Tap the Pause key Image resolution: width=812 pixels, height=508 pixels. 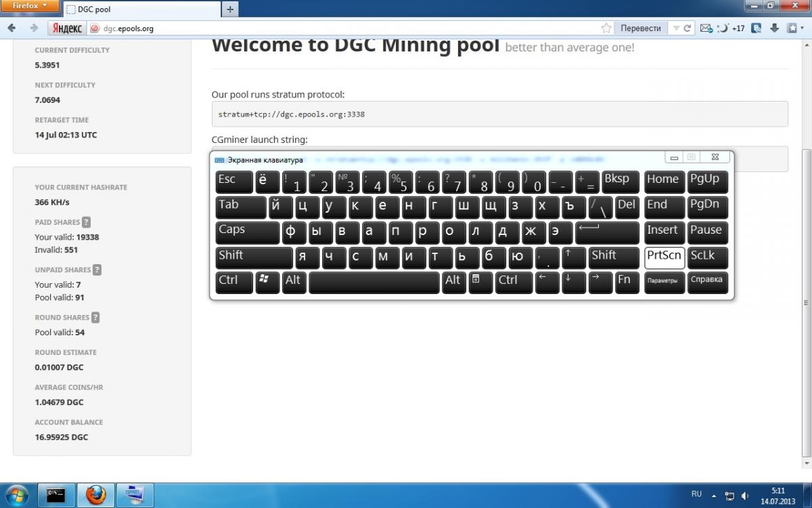pyautogui.click(x=708, y=232)
